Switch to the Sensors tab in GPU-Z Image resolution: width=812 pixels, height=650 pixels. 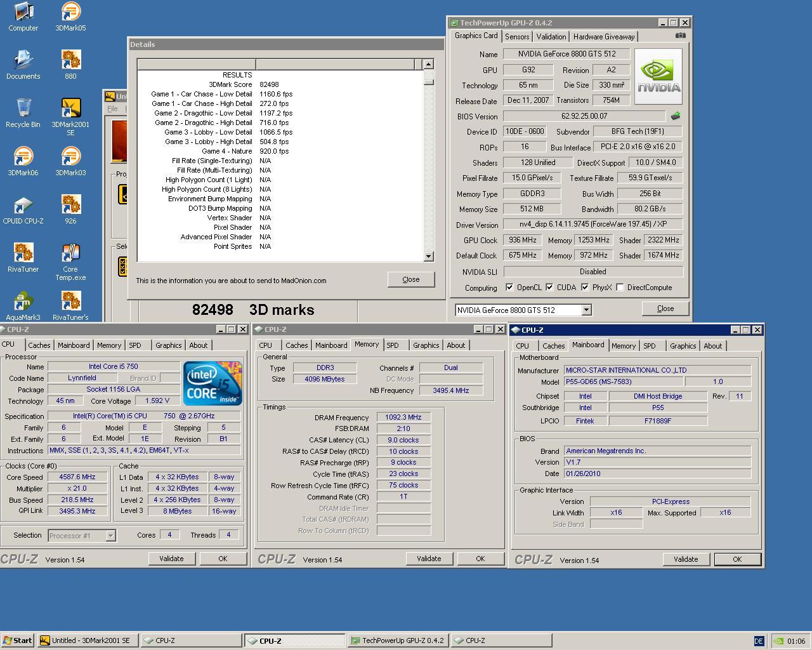pos(517,37)
